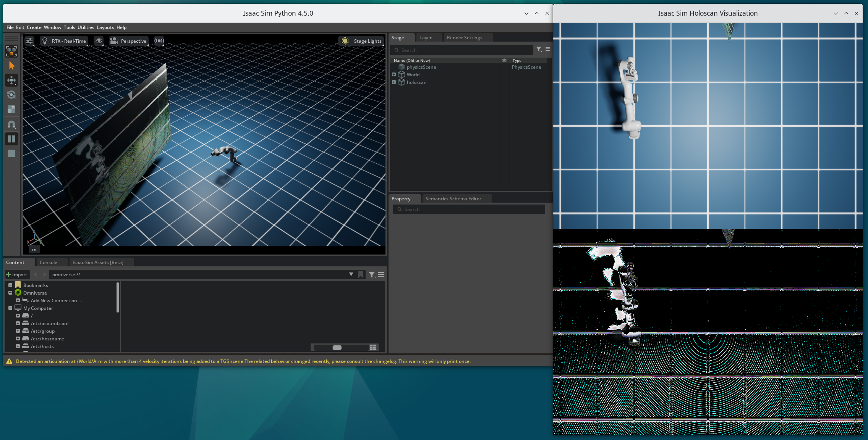Image resolution: width=868 pixels, height=440 pixels.
Task: Select the Scale tool in toolbar
Action: [11, 109]
